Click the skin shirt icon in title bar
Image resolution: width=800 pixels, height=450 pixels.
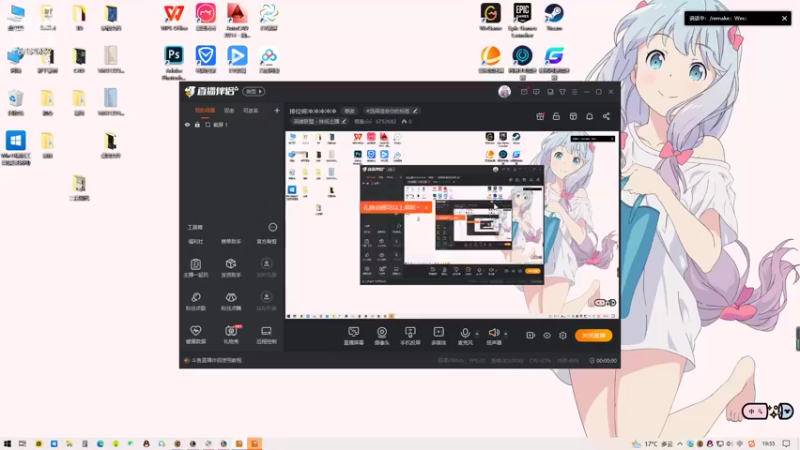tap(562, 92)
